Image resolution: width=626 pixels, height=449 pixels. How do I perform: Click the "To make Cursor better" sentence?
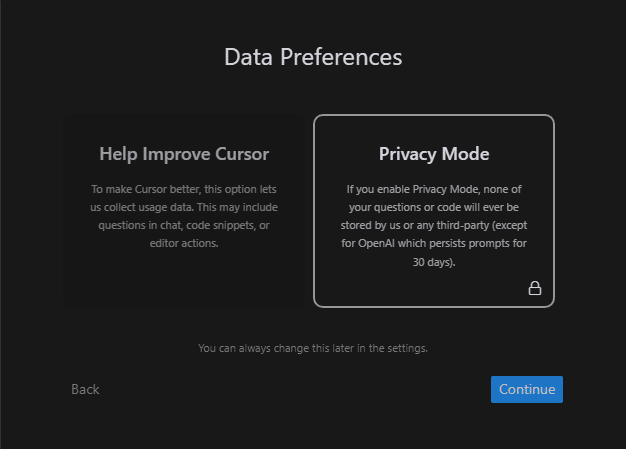184,189
